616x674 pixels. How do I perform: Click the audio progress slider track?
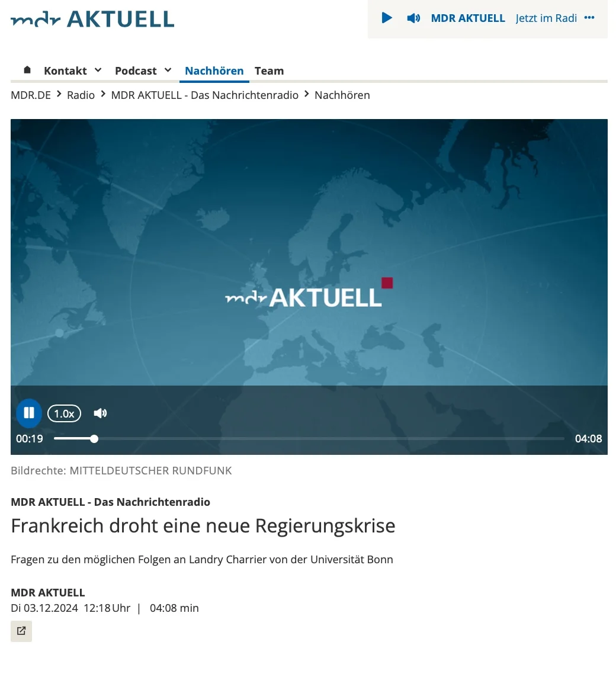[x=308, y=439]
